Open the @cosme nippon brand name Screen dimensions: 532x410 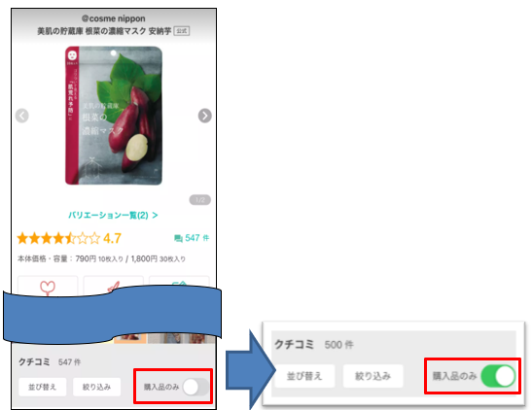point(114,18)
